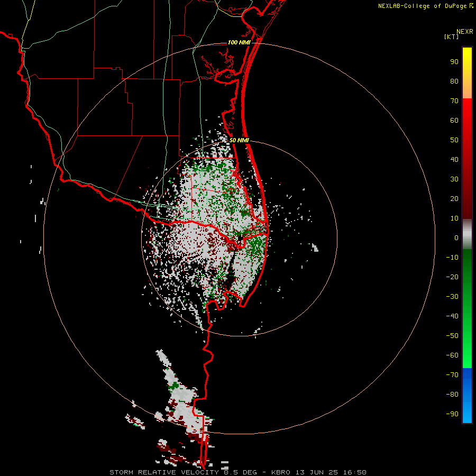Click the 50 value on the velocity scale
Viewport: 476px width, 476px height.
pyautogui.click(x=454, y=140)
